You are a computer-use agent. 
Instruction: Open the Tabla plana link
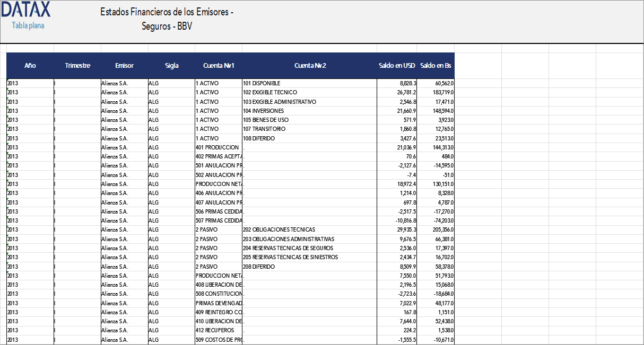[27, 25]
